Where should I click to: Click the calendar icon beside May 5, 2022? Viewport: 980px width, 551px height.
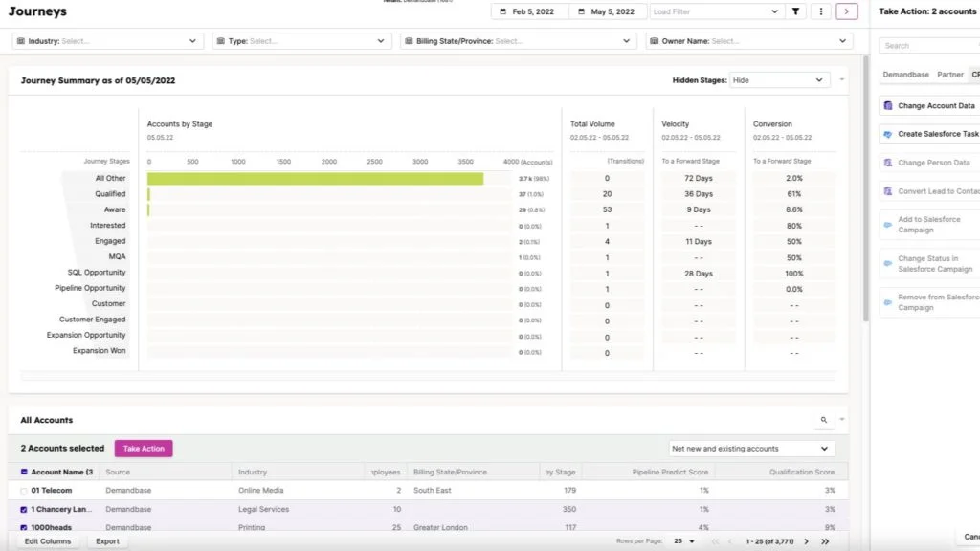pos(581,11)
